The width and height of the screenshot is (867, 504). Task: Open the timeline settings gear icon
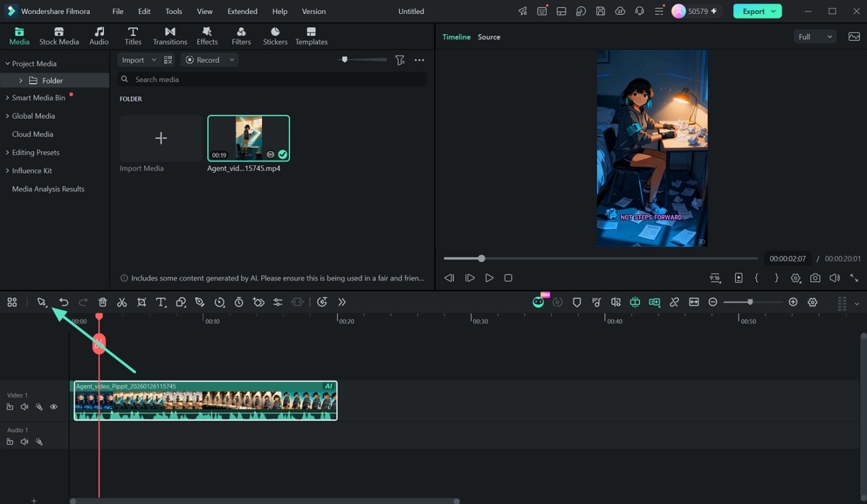click(812, 302)
